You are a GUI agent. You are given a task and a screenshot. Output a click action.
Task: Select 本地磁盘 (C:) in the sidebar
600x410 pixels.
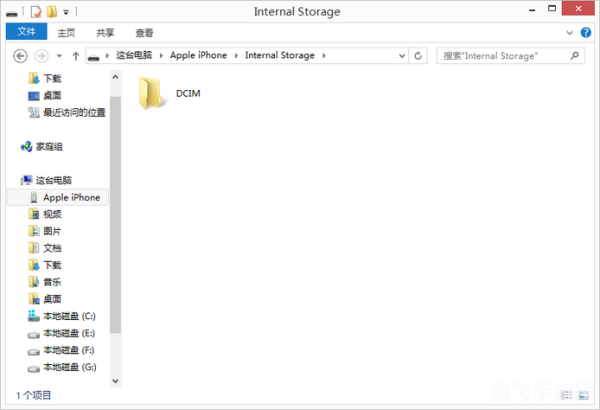(x=68, y=316)
